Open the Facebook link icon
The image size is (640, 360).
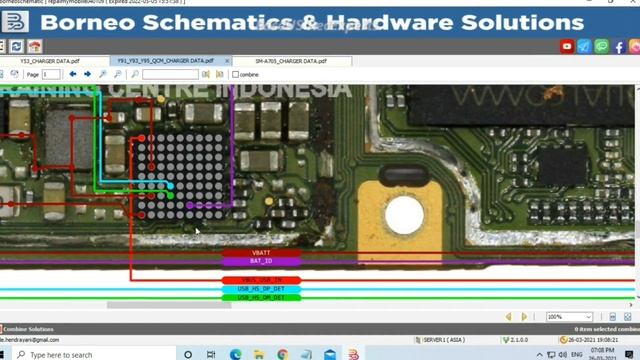pyautogui.click(x=619, y=47)
